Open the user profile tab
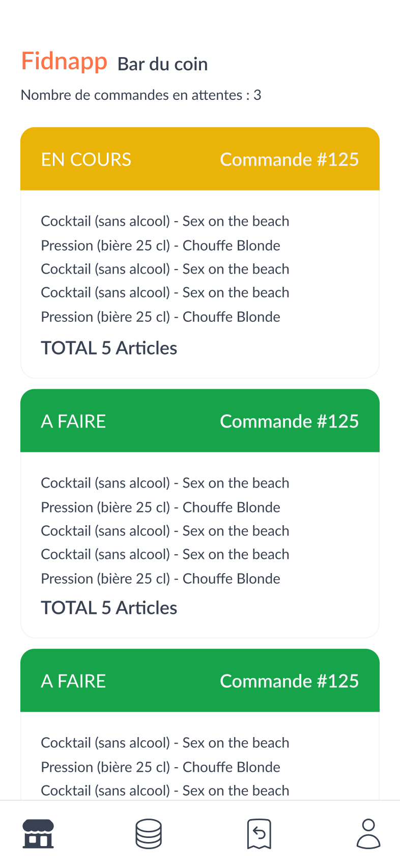Screen dimensions: 400x868 [x=368, y=834]
